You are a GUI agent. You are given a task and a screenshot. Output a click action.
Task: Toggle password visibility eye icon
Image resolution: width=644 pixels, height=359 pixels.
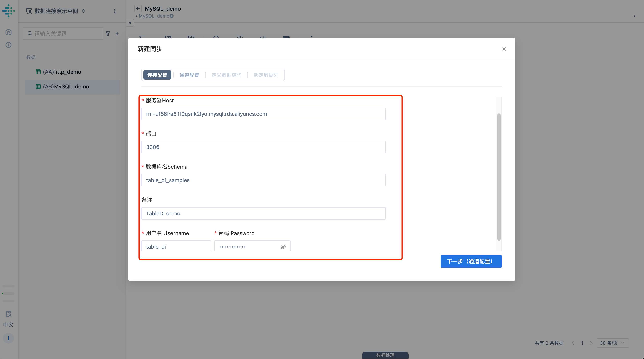pyautogui.click(x=283, y=247)
